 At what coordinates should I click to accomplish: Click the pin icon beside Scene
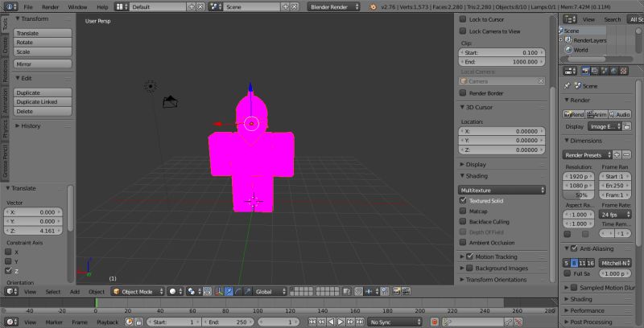(568, 86)
